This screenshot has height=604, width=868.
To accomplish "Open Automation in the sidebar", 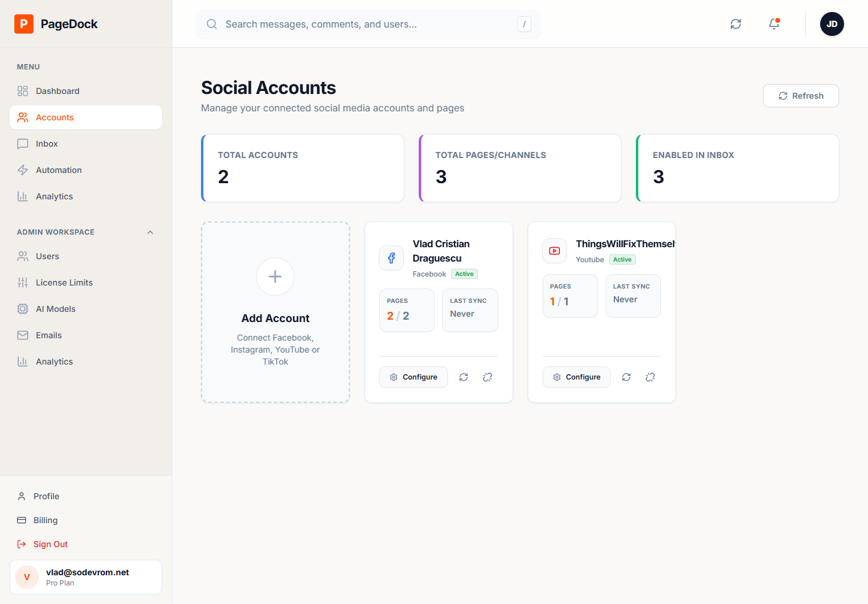I will [86, 170].
